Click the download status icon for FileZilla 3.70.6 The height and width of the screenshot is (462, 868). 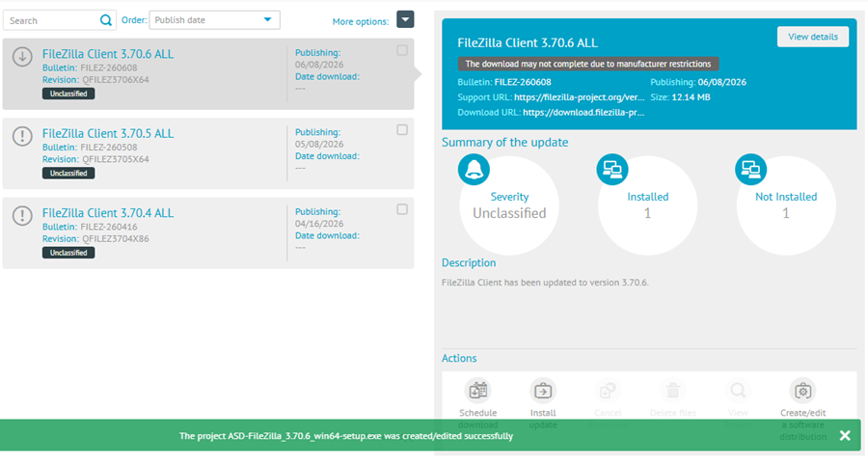click(22, 57)
